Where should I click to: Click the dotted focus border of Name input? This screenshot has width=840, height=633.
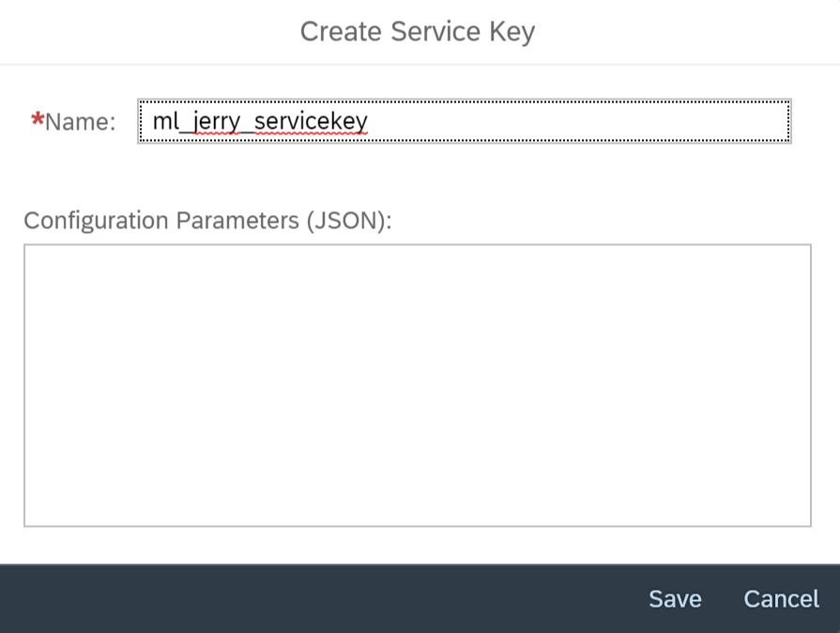point(464,100)
